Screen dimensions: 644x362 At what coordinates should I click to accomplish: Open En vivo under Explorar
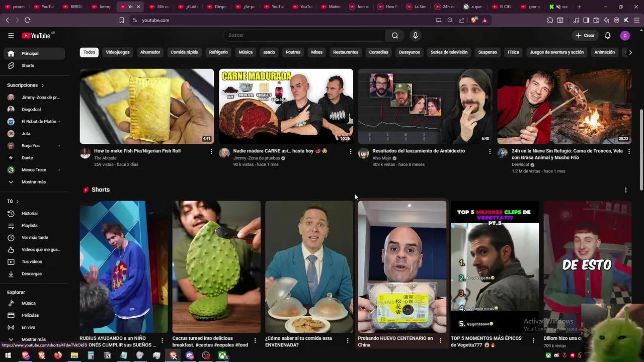pyautogui.click(x=35, y=327)
